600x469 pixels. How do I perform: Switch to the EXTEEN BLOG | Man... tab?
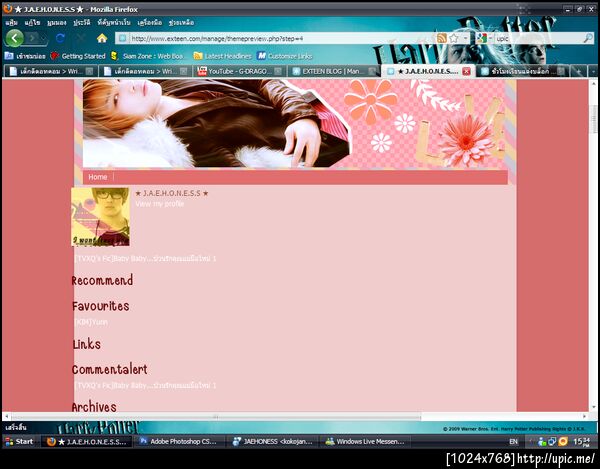pyautogui.click(x=332, y=71)
